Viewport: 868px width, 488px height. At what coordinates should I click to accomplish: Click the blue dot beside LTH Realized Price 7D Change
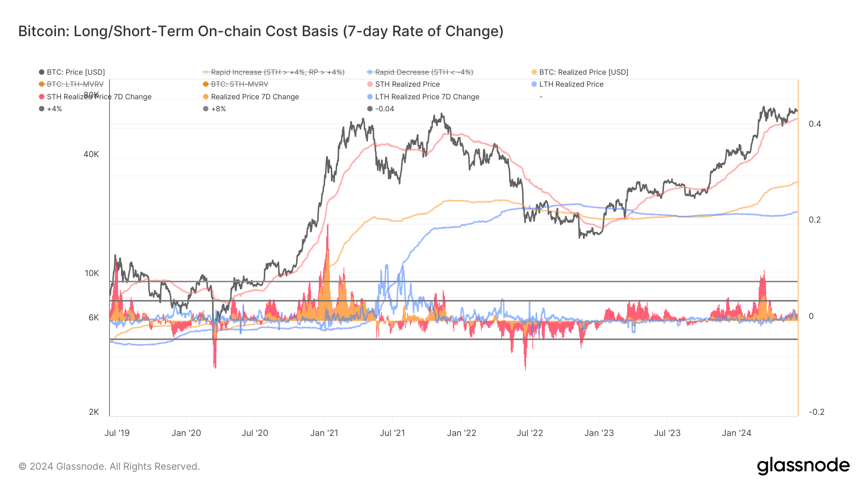[x=370, y=97]
